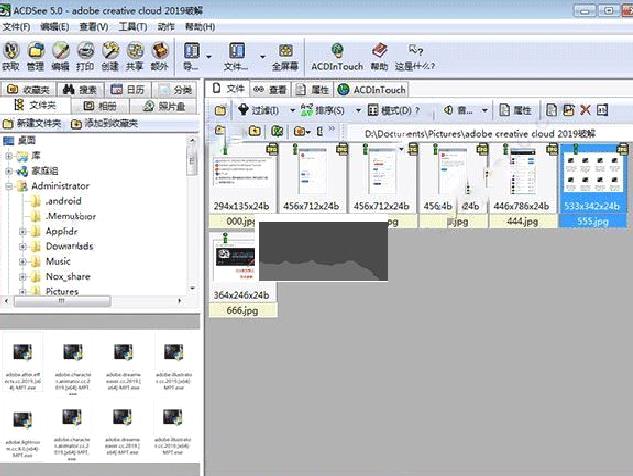
Task: Open the 帮助(H) menu
Action: 200,27
